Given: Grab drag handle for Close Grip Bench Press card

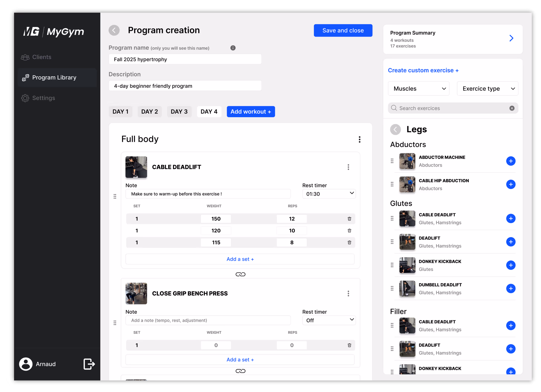Looking at the screenshot, I should pyautogui.click(x=115, y=323).
